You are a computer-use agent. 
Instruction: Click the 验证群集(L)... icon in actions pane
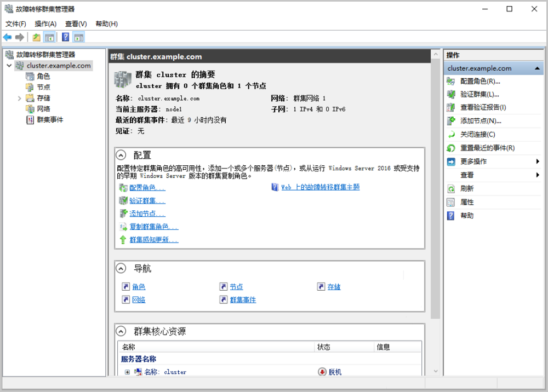pyautogui.click(x=451, y=94)
